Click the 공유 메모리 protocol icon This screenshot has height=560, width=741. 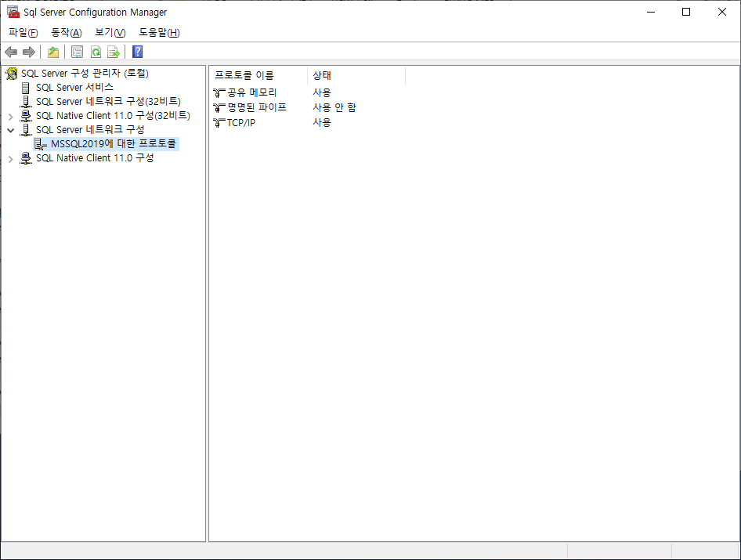(219, 92)
